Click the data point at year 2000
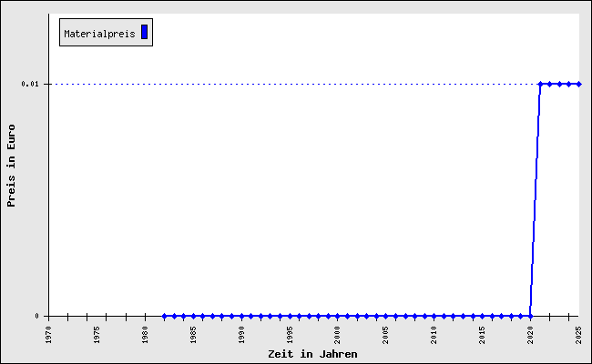 [x=338, y=316]
